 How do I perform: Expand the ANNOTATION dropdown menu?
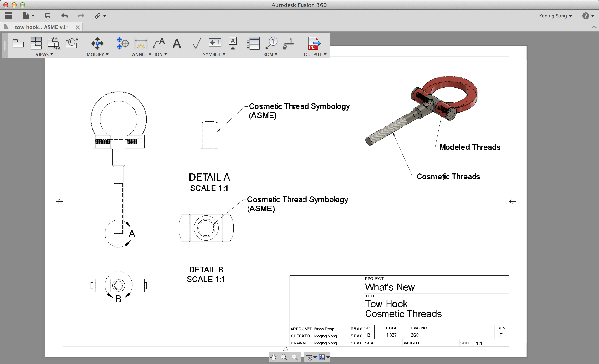click(x=150, y=54)
